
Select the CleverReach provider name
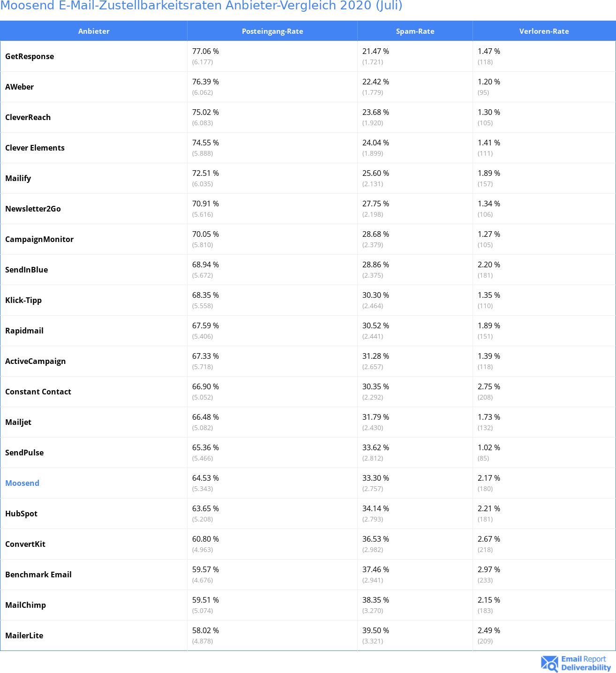pos(28,117)
